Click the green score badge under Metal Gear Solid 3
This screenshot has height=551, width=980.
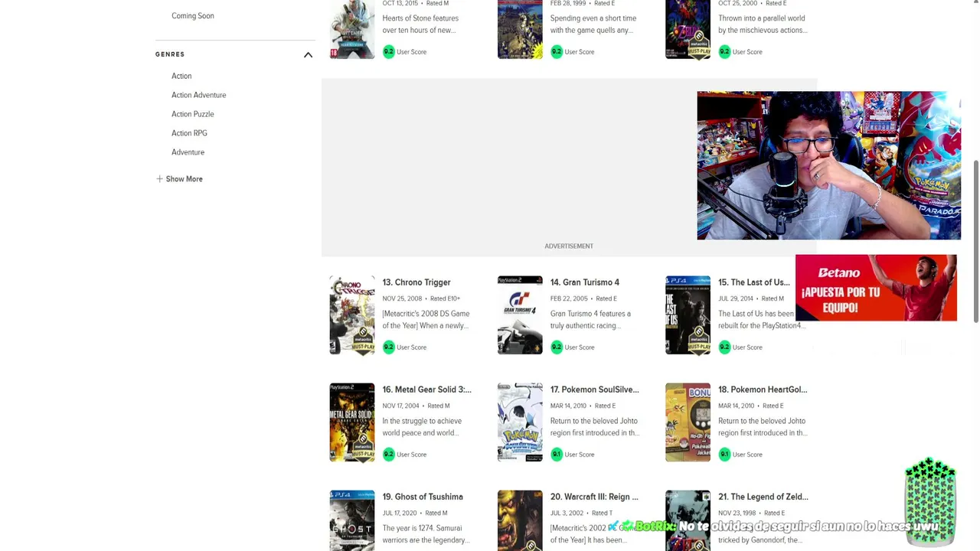tap(388, 455)
